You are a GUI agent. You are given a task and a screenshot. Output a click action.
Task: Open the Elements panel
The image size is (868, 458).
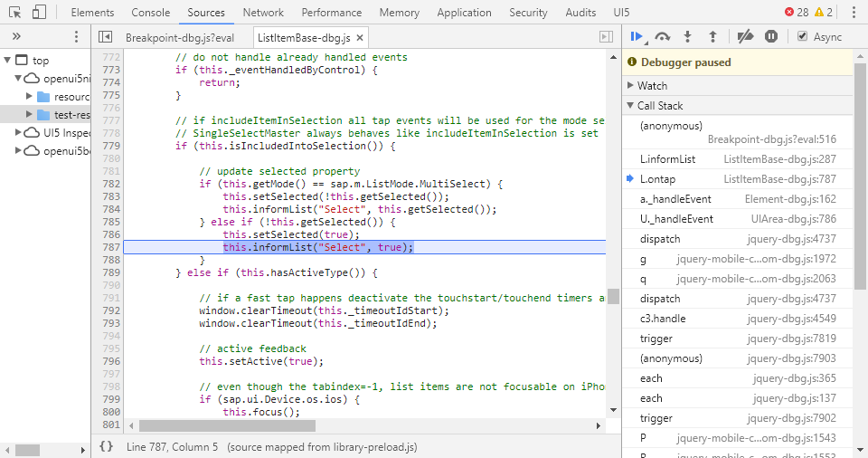coord(92,12)
